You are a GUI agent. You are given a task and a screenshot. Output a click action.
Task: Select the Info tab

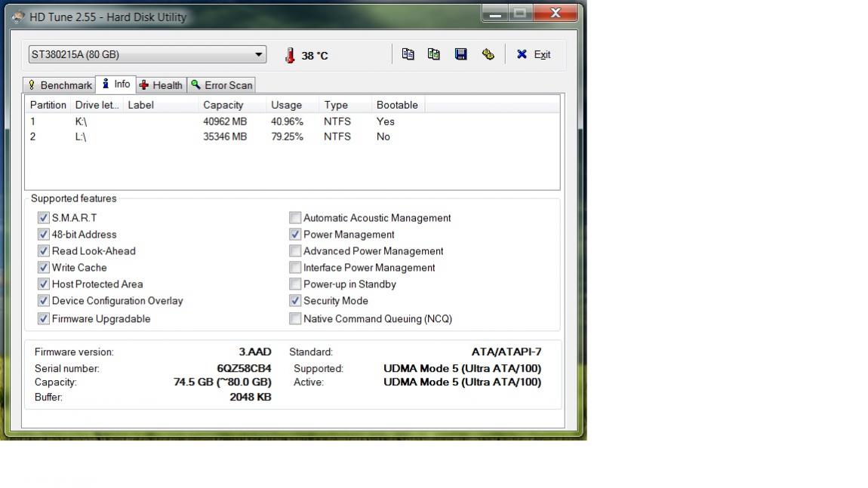tap(116, 84)
